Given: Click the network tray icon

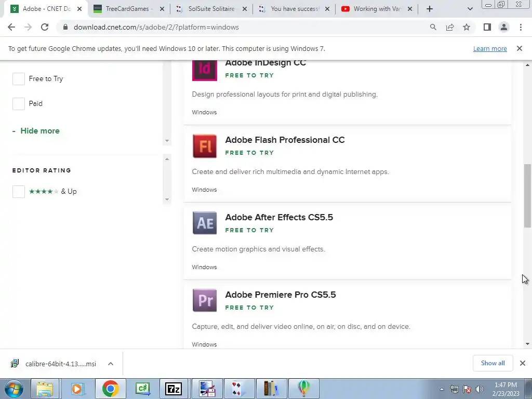Looking at the screenshot, I should 454,389.
